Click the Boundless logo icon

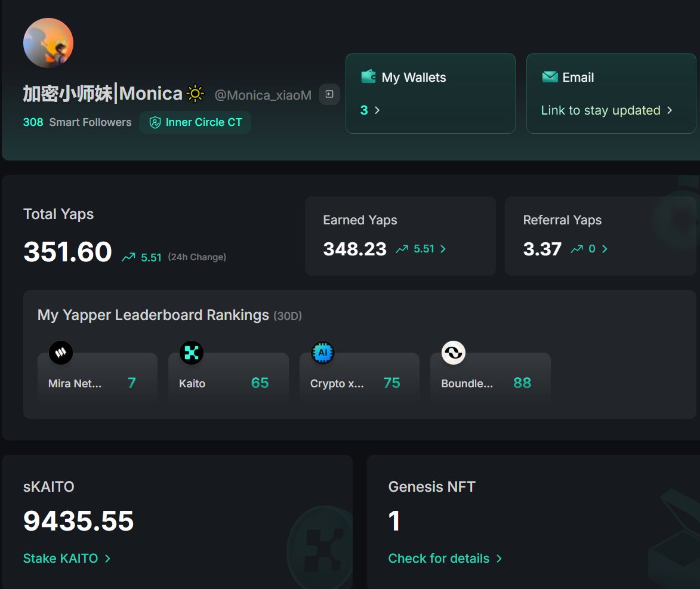(x=454, y=353)
